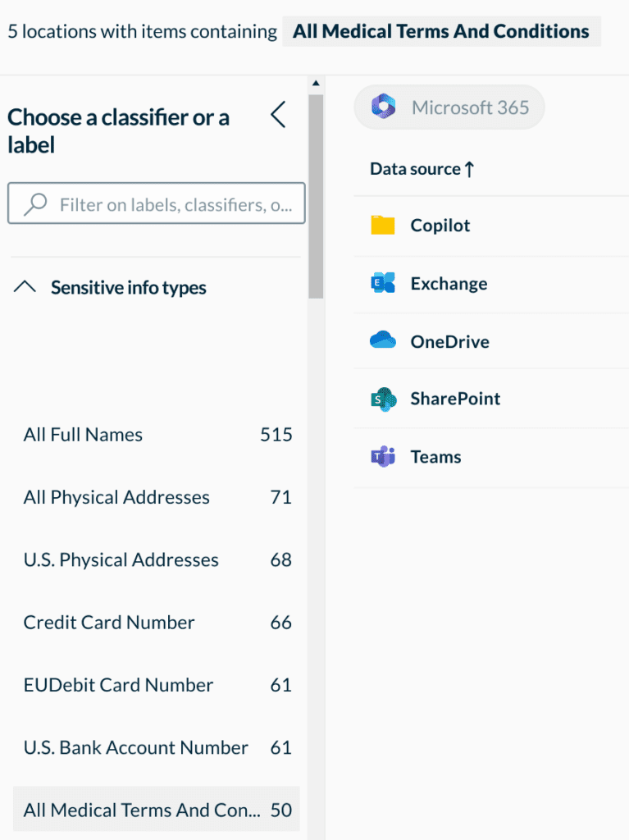Click the Teams app icon
Viewport: 629px width, 840px height.
(x=383, y=457)
